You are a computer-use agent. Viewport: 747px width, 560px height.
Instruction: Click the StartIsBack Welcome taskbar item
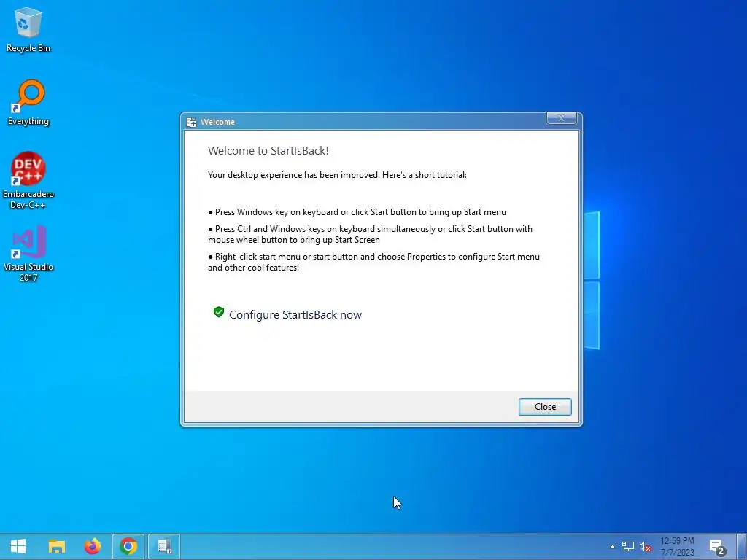164,546
